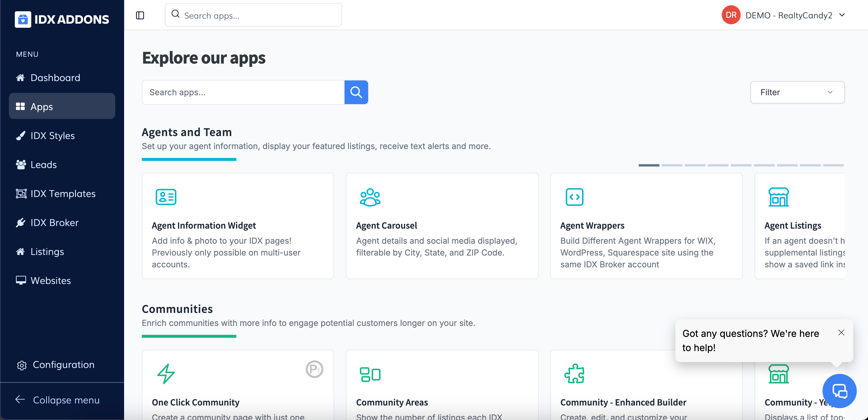Click the Community Areas grid icon
The image size is (868, 420).
[370, 374]
